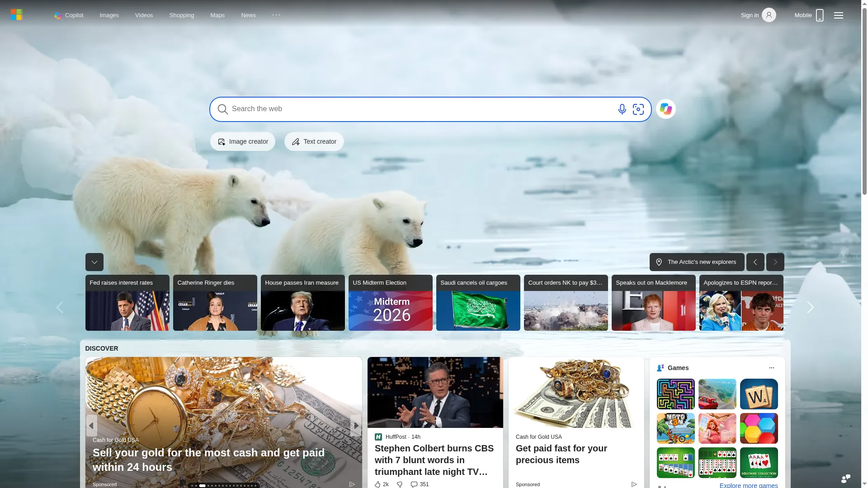Go to previous slide in gold ad carousel

(91, 426)
